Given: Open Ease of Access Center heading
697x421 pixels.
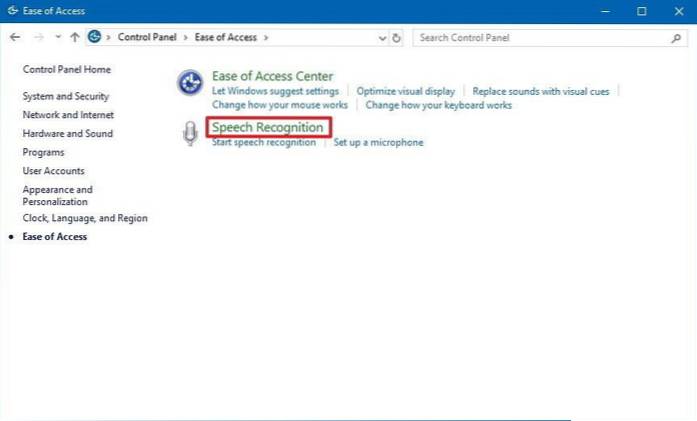Looking at the screenshot, I should [272, 76].
